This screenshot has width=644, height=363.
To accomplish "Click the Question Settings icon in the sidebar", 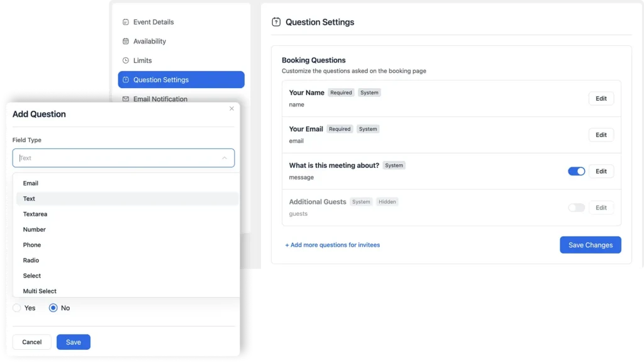I will pyautogui.click(x=125, y=79).
